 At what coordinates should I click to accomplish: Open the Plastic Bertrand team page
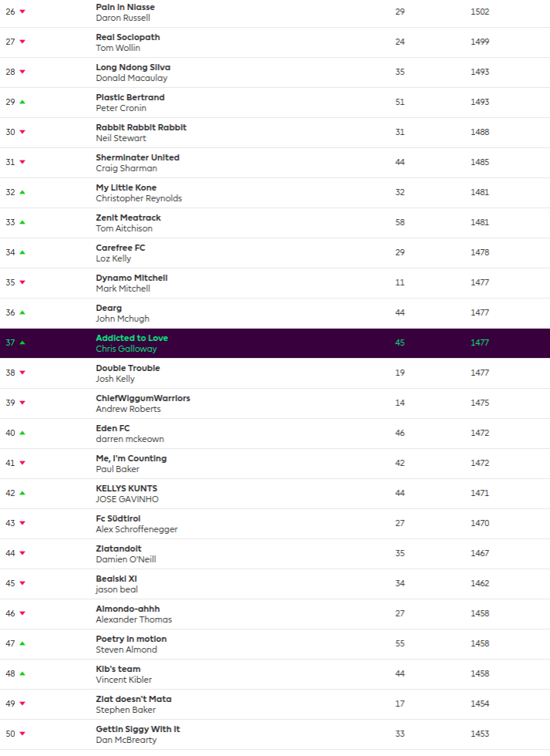(x=130, y=97)
